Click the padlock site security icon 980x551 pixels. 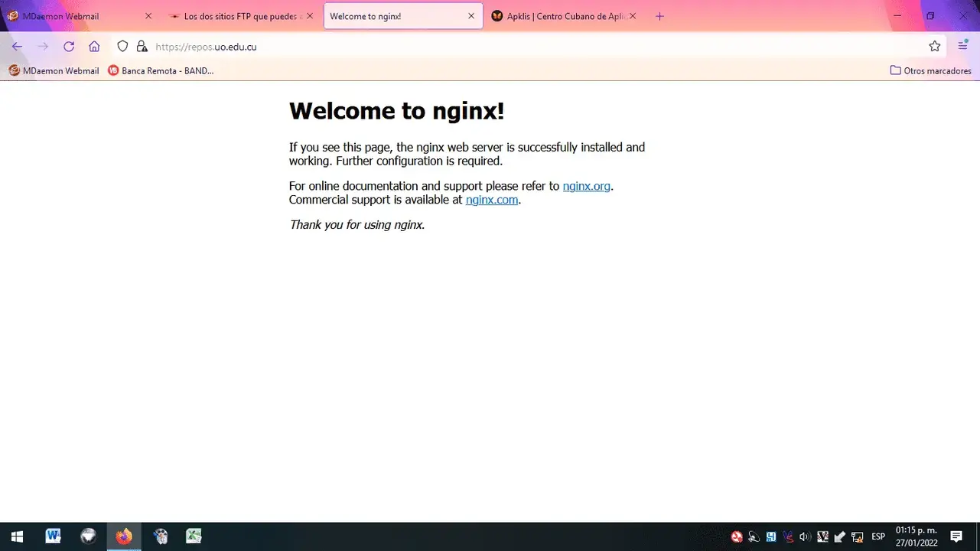click(x=142, y=47)
